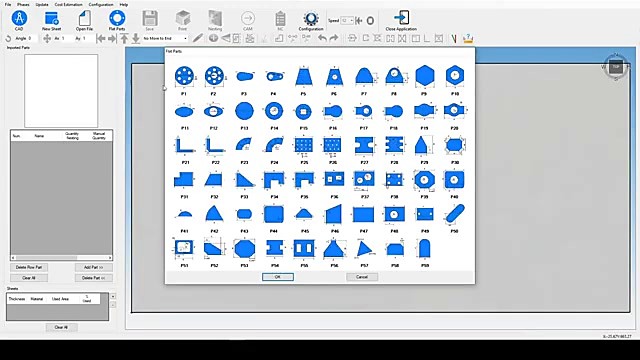Click the Delete Row Part button
Viewport: 640px width, 360px height.
pos(29,267)
